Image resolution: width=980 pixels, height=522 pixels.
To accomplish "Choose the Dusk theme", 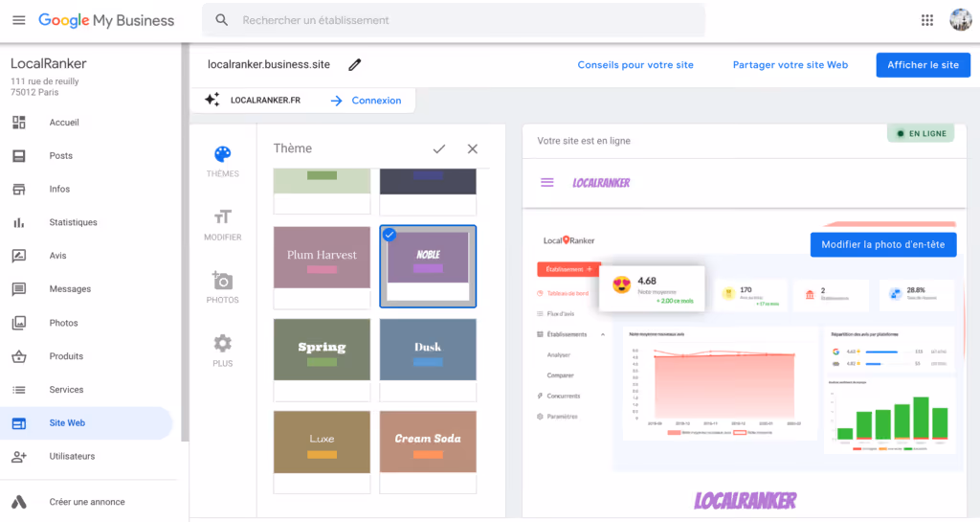I will 428,359.
